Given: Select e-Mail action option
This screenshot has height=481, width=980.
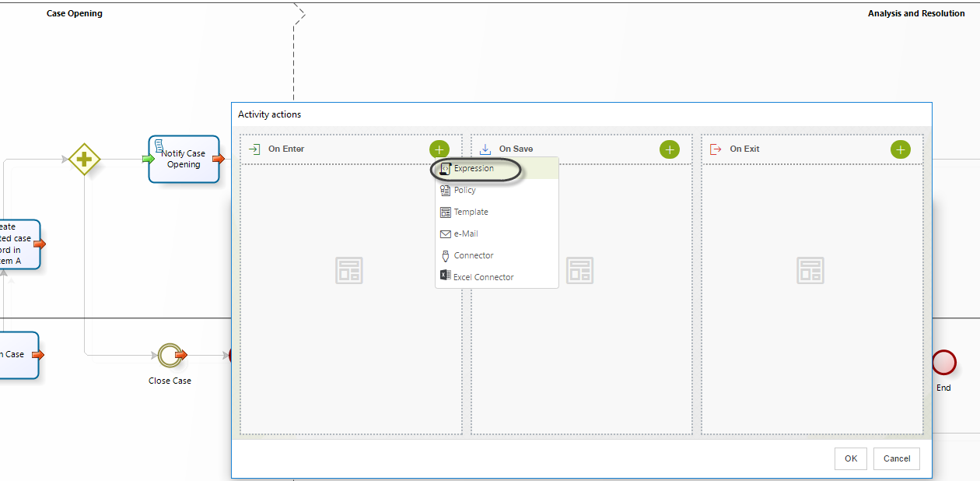Looking at the screenshot, I should pos(465,234).
